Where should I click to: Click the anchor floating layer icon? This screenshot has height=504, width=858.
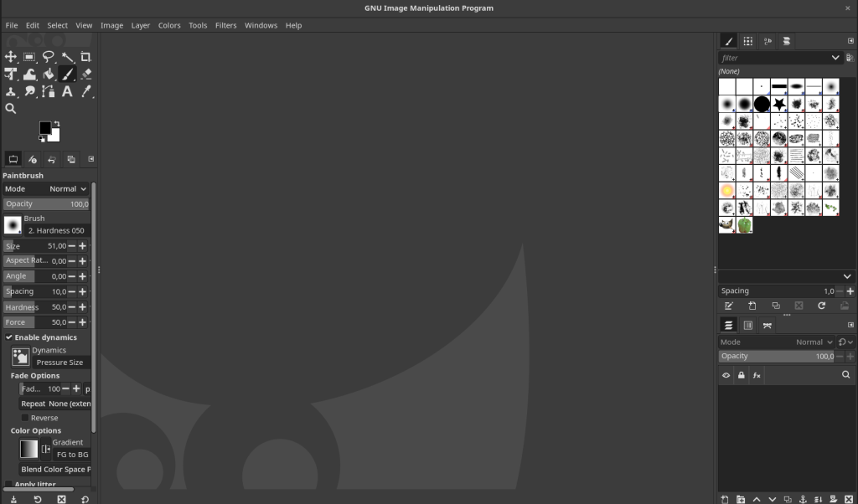coord(803,499)
